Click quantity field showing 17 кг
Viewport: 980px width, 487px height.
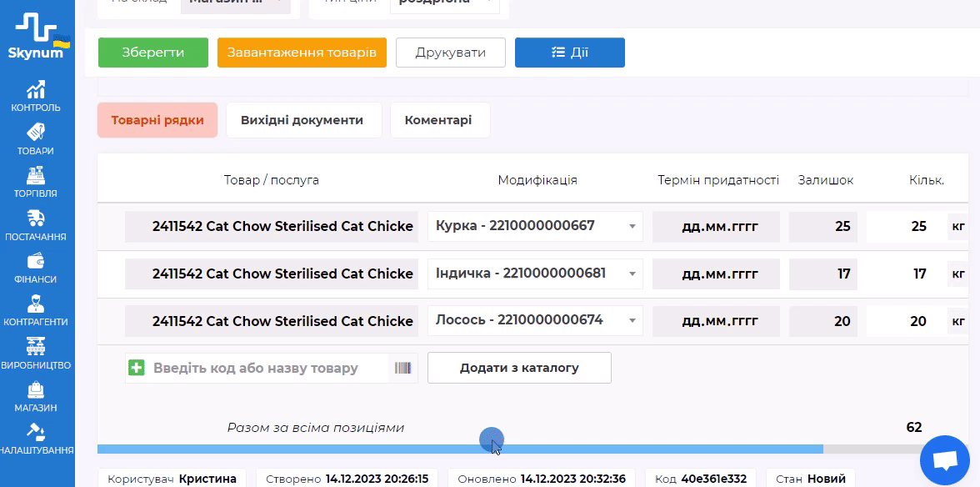pyautogui.click(x=905, y=274)
